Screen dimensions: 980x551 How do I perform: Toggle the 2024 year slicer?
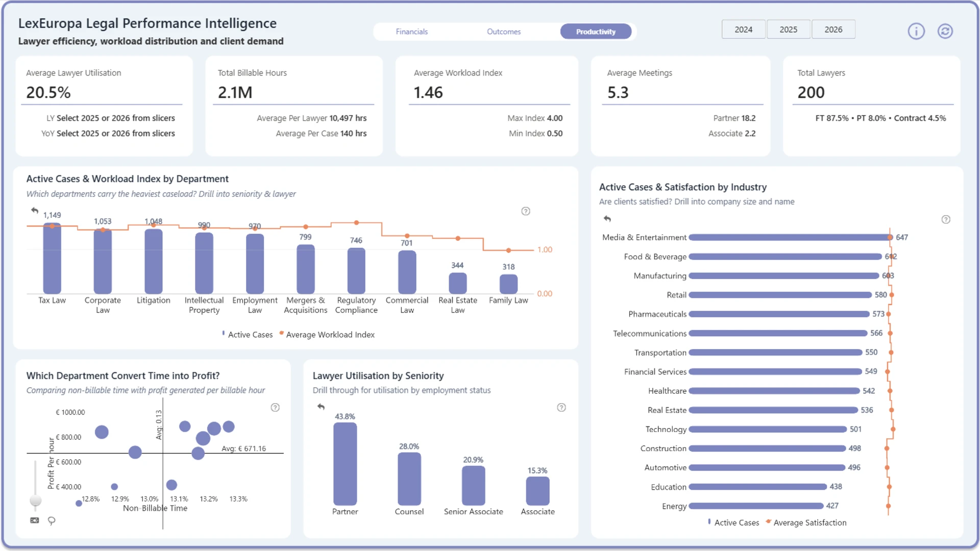tap(744, 30)
